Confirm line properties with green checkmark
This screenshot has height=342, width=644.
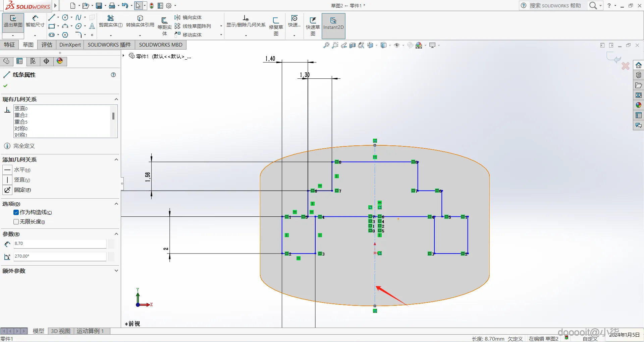click(5, 86)
